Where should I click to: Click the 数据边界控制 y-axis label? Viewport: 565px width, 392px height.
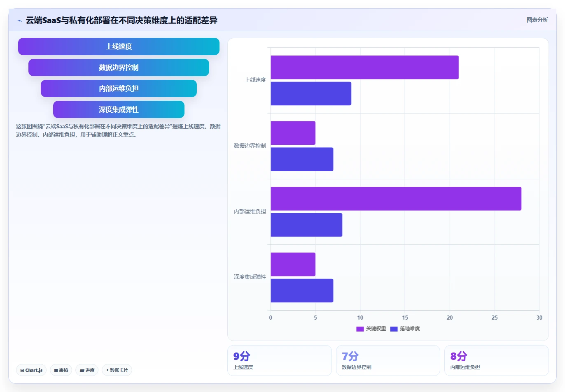click(250, 146)
